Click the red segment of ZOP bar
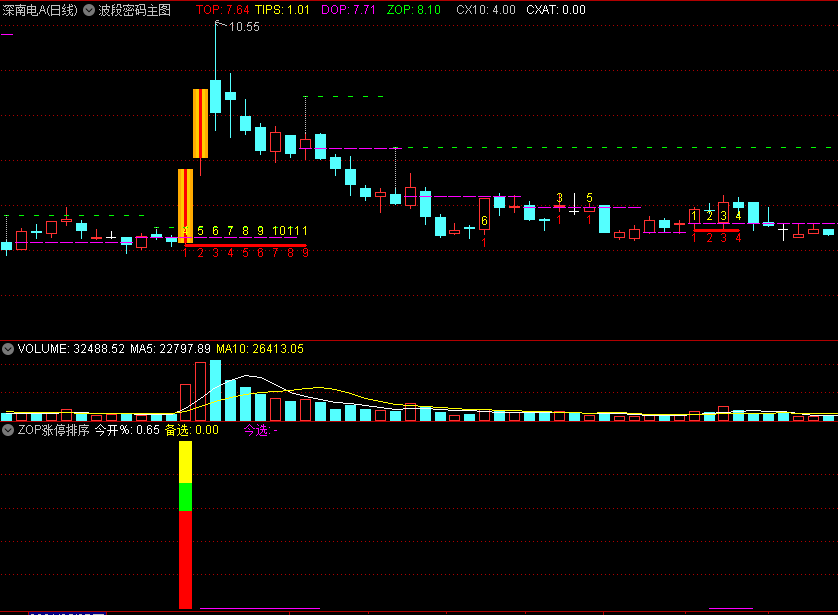This screenshot has height=615, width=838. click(x=185, y=559)
